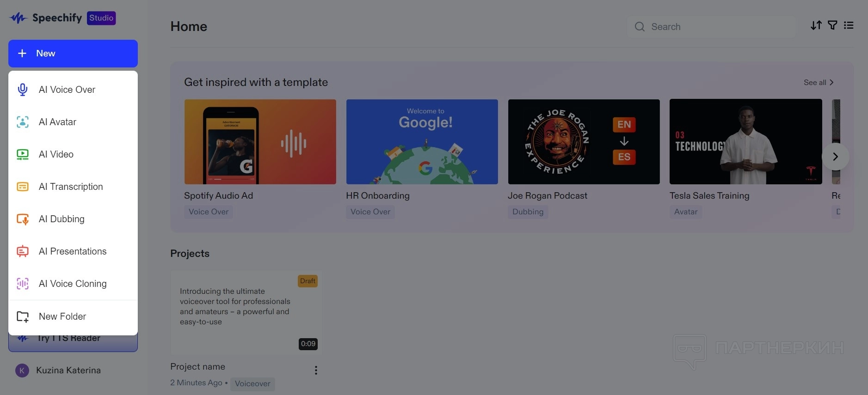This screenshot has height=395, width=868.
Task: Open the project's three-dot options menu
Action: click(316, 370)
